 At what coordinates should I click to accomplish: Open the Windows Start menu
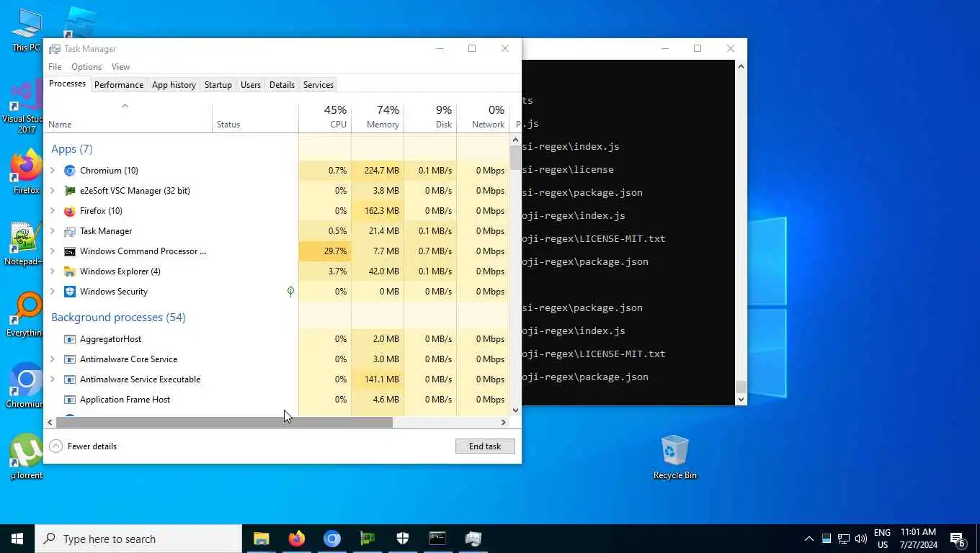17,539
